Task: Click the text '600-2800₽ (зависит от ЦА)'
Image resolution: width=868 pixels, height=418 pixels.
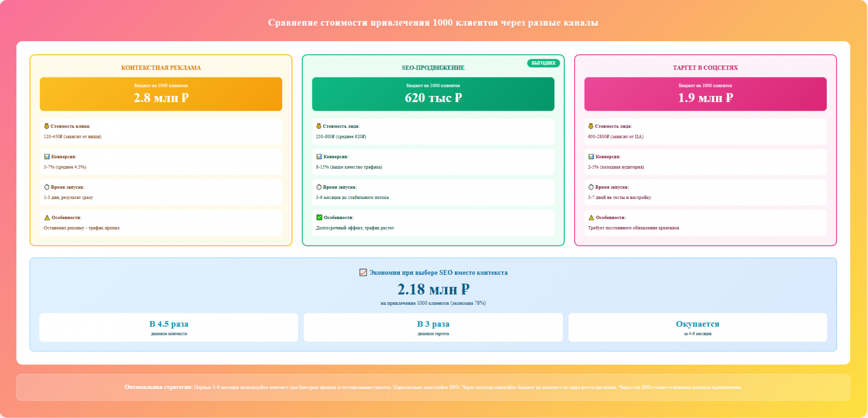Action: click(x=616, y=137)
